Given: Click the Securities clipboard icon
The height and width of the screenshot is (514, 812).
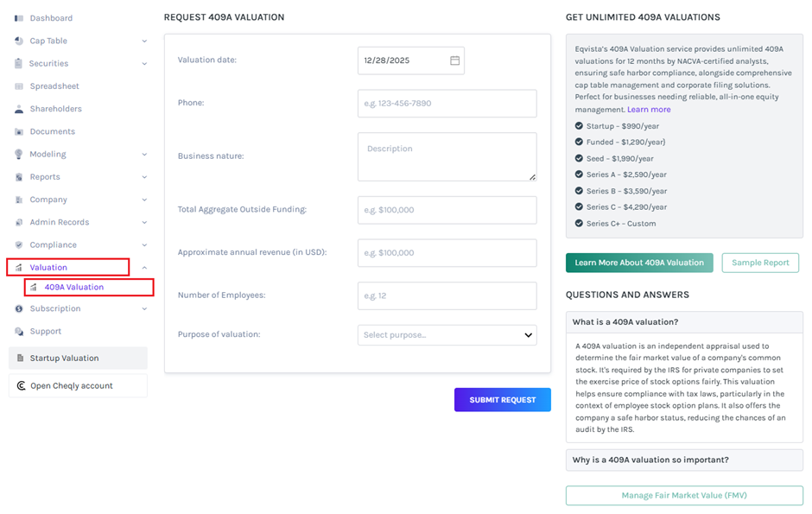Looking at the screenshot, I should (x=19, y=64).
